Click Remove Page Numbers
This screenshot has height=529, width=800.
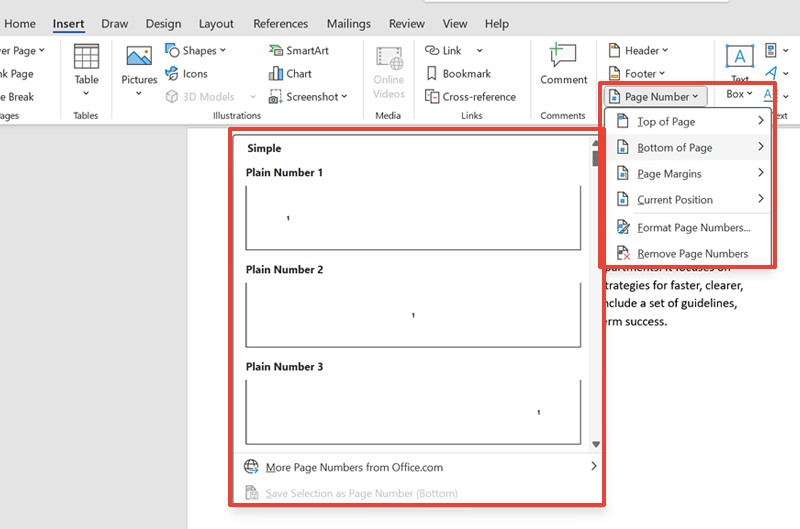[x=692, y=254]
